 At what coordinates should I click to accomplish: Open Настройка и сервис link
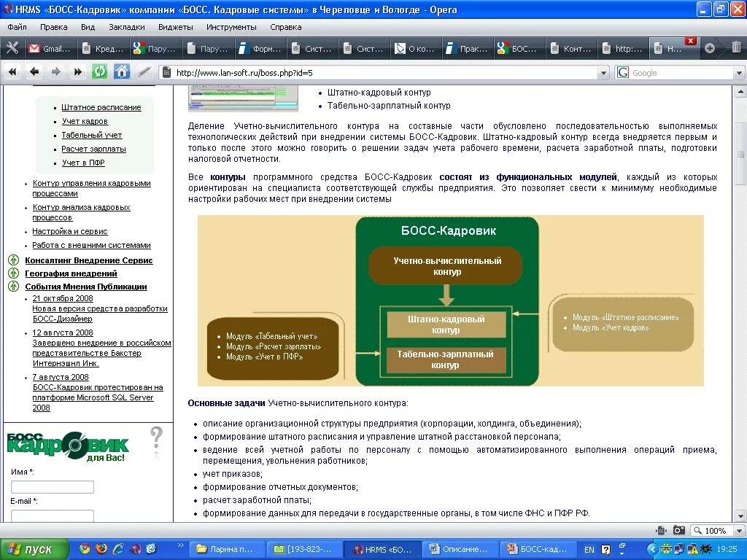(x=69, y=231)
